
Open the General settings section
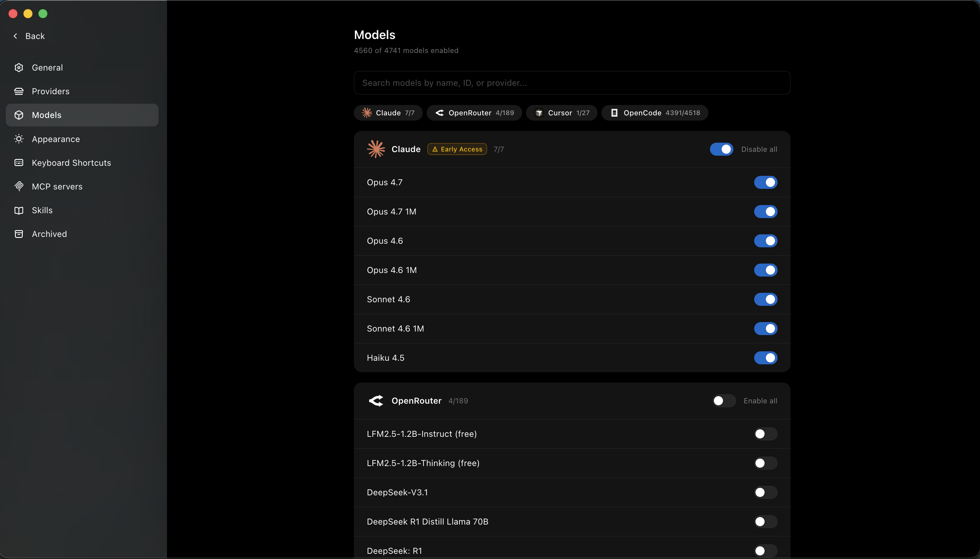(x=82, y=68)
